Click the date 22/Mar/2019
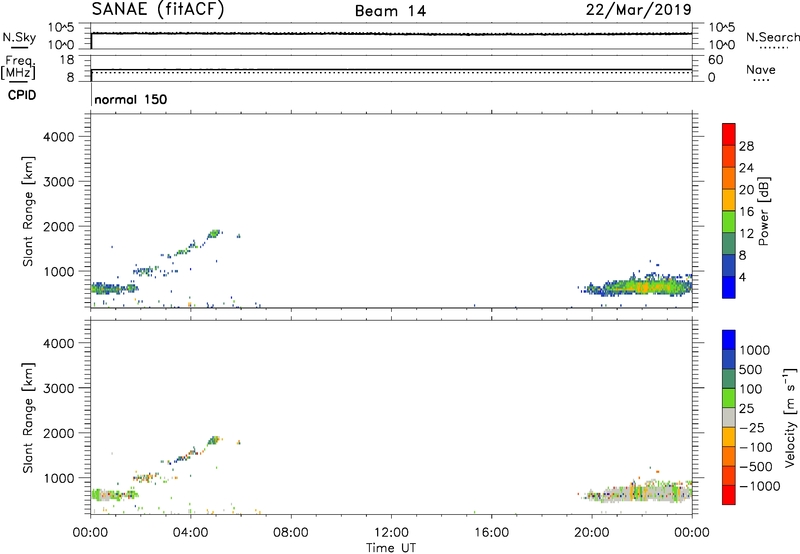 click(x=638, y=9)
